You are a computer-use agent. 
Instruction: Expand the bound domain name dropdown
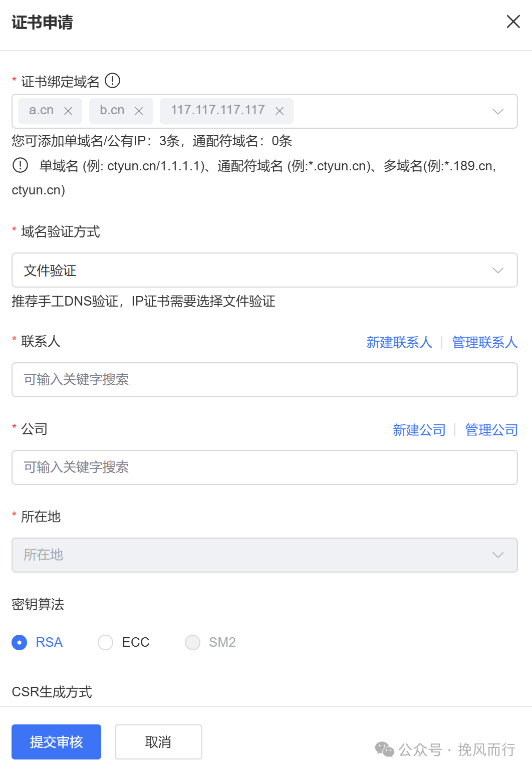pyautogui.click(x=497, y=111)
